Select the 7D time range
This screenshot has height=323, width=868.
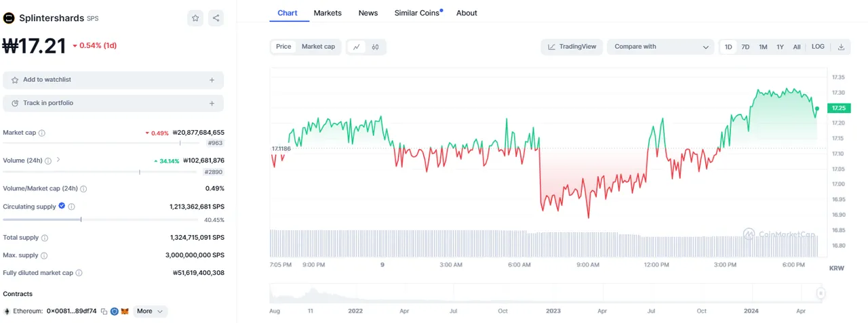pyautogui.click(x=745, y=47)
